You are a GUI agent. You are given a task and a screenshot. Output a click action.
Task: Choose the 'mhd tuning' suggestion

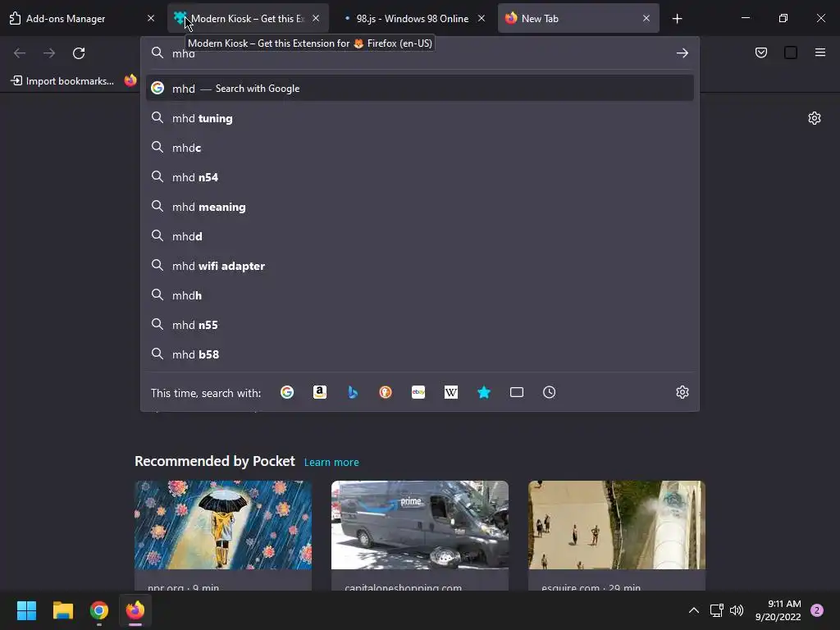[x=419, y=118]
